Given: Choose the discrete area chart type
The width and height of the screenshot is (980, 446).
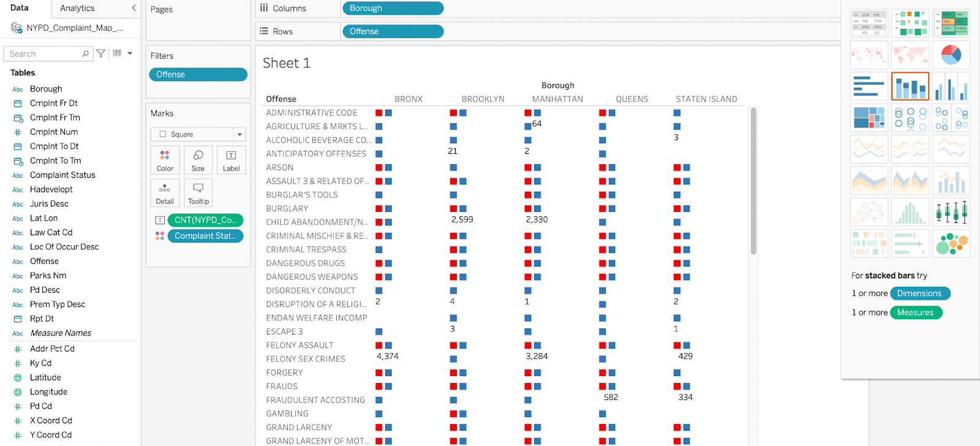Looking at the screenshot, I should click(x=910, y=181).
